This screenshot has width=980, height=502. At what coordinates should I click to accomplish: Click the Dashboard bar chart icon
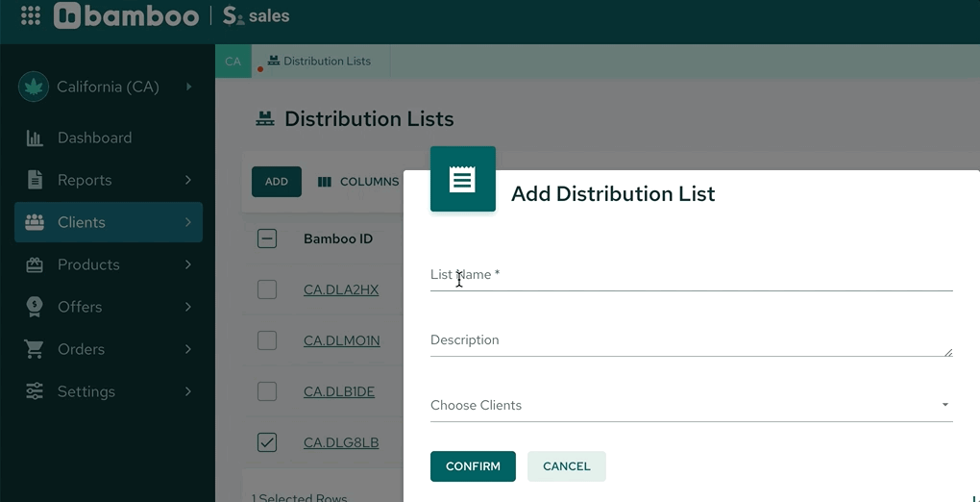tap(35, 138)
